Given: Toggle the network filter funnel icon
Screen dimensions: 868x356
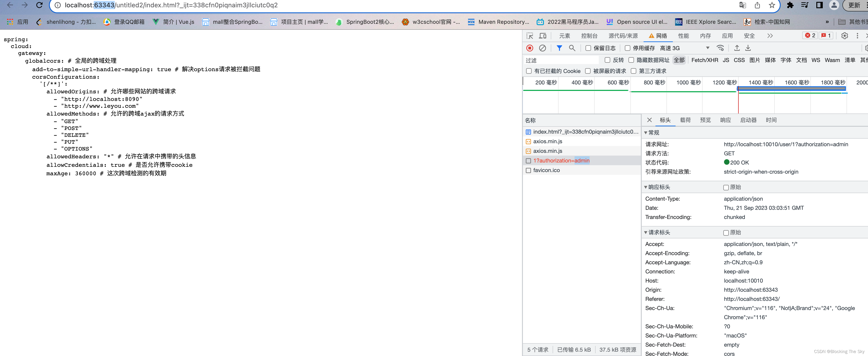Looking at the screenshot, I should pos(559,48).
